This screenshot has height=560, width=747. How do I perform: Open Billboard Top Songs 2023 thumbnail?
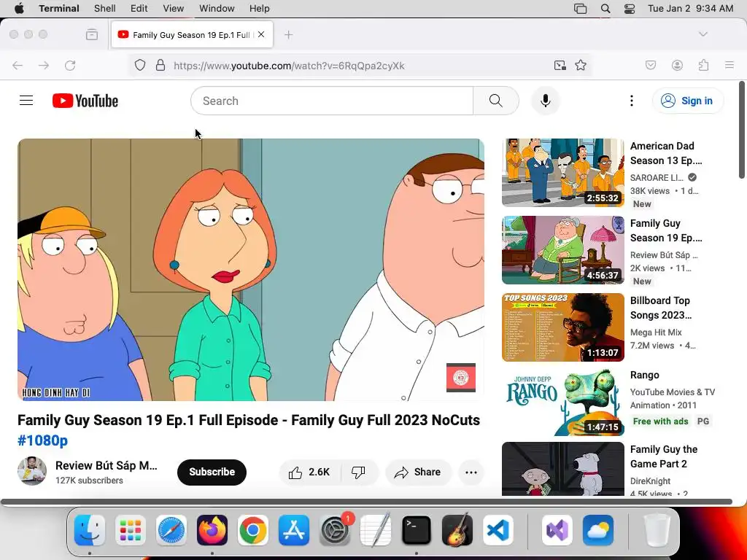562,327
